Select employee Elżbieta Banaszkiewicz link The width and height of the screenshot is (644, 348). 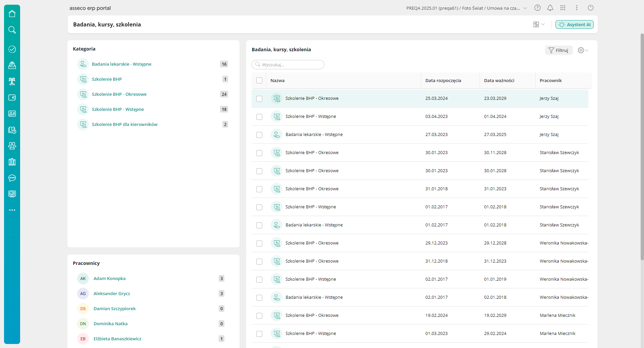[x=117, y=339]
